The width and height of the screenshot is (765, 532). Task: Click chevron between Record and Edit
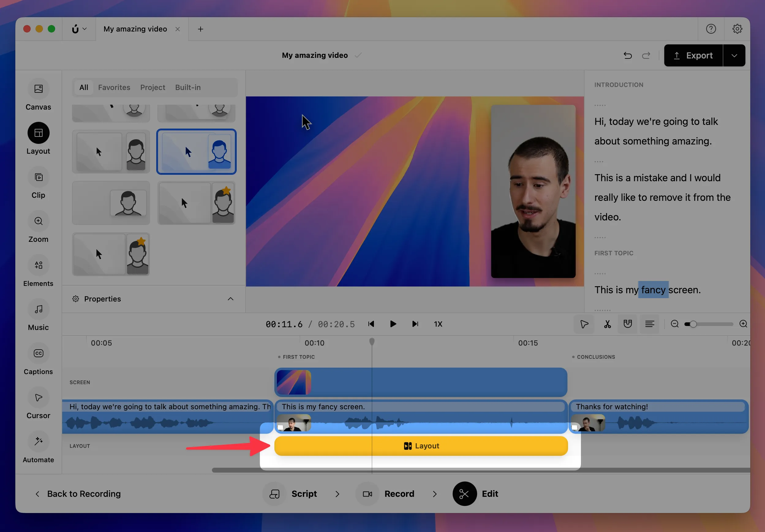click(x=435, y=494)
